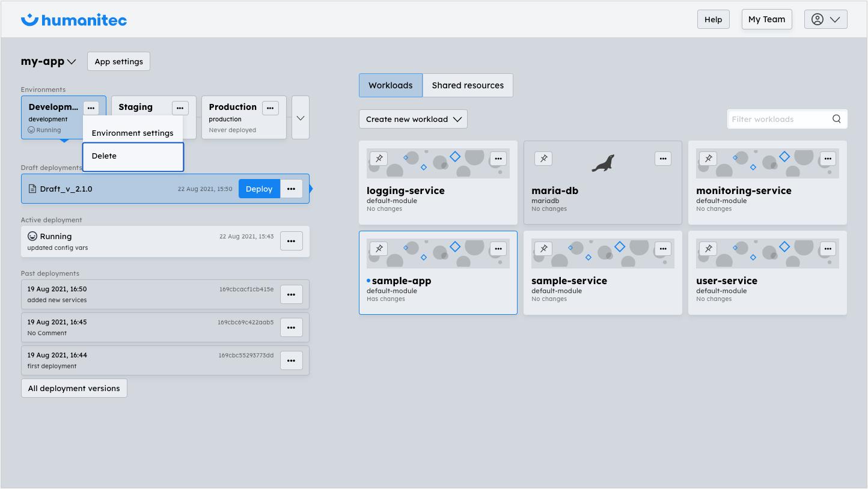Click the humanitec logo
Viewport: 868px width, 489px height.
tap(74, 20)
